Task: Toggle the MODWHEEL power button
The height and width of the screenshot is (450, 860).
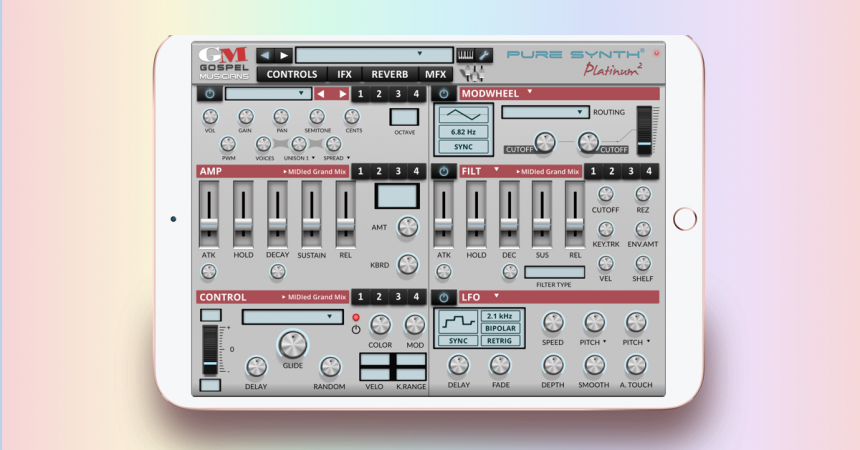Action: click(x=444, y=94)
